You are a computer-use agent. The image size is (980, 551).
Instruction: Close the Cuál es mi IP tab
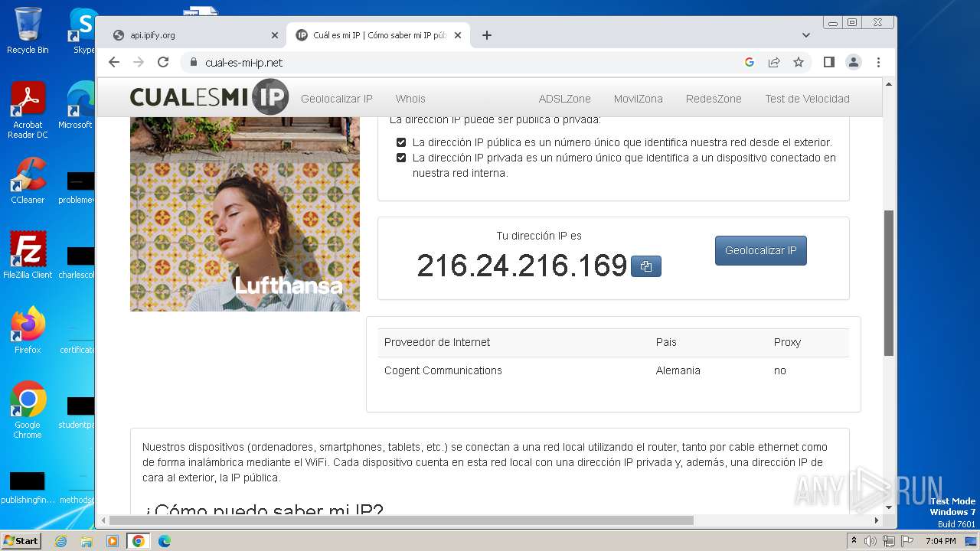[458, 35]
